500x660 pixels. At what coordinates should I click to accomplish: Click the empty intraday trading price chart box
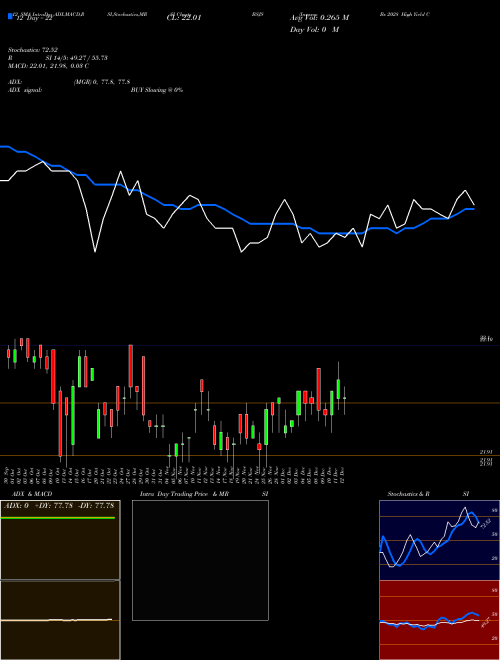[200, 560]
